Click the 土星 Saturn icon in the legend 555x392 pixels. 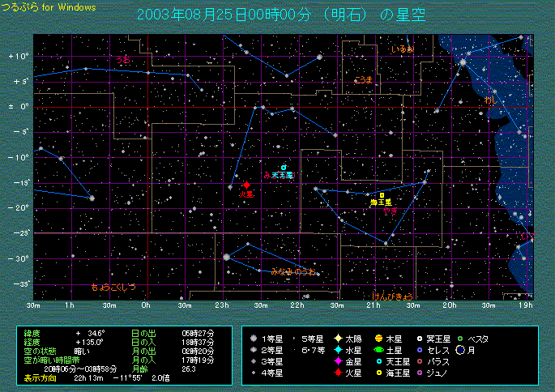pos(378,350)
